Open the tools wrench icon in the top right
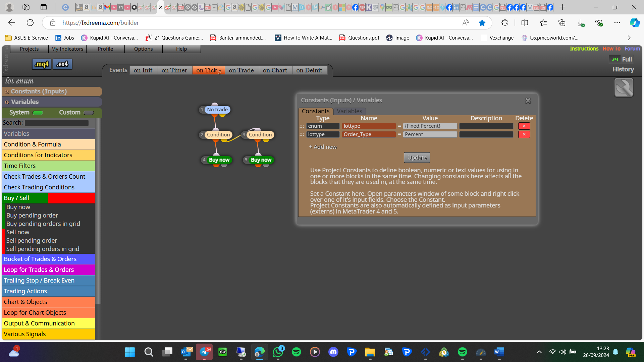This screenshot has width=644, height=362. (624, 87)
